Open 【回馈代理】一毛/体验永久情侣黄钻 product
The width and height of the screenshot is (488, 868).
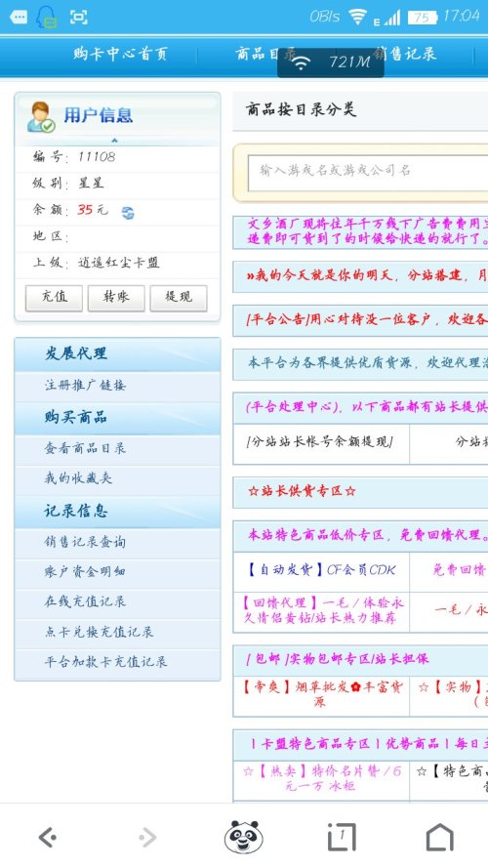click(x=324, y=610)
